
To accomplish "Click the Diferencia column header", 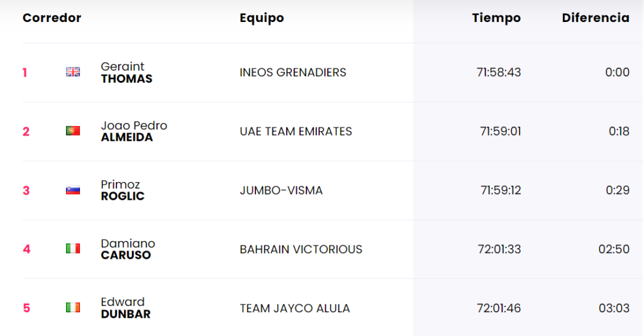I will (x=596, y=18).
